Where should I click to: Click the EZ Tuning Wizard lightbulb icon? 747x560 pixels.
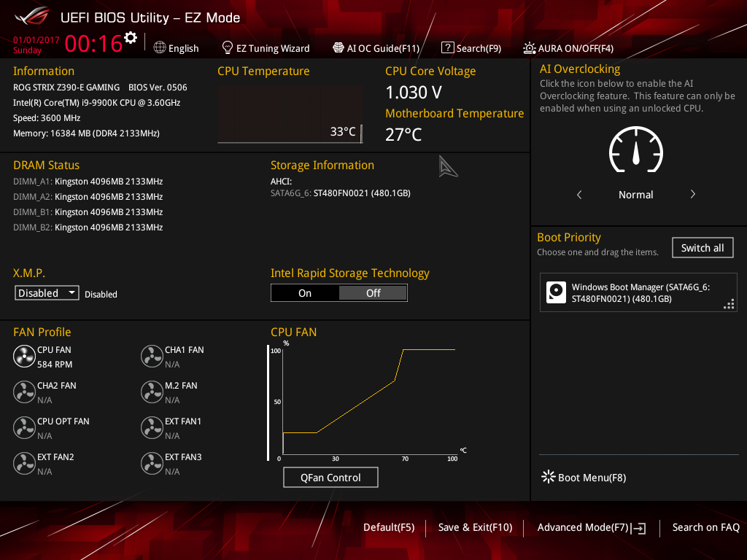[228, 47]
